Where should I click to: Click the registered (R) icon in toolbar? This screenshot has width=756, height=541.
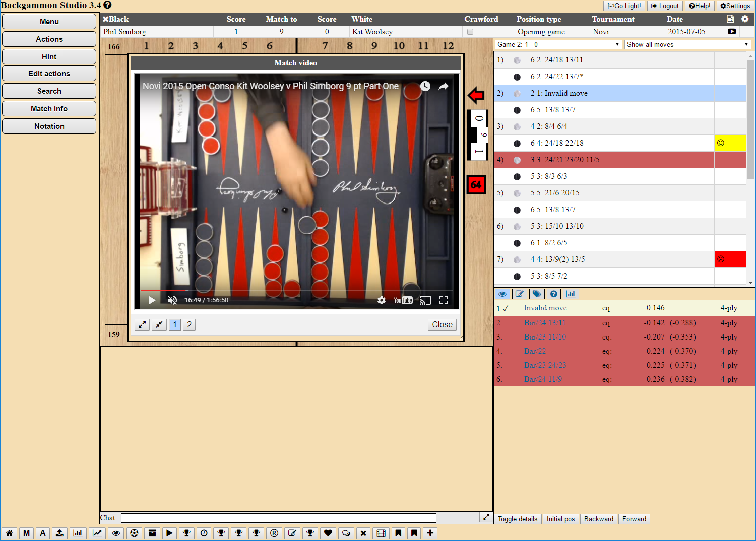click(x=274, y=533)
